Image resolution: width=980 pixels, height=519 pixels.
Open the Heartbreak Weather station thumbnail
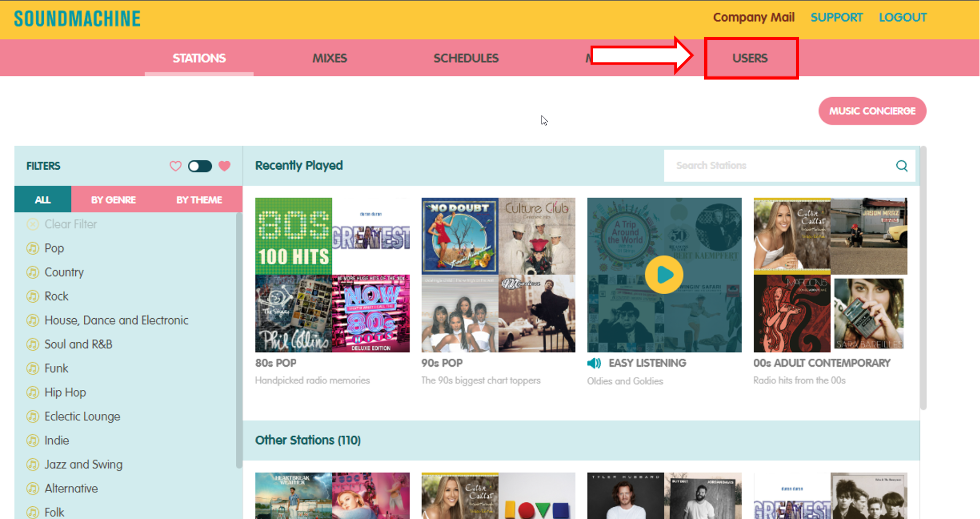click(332, 496)
